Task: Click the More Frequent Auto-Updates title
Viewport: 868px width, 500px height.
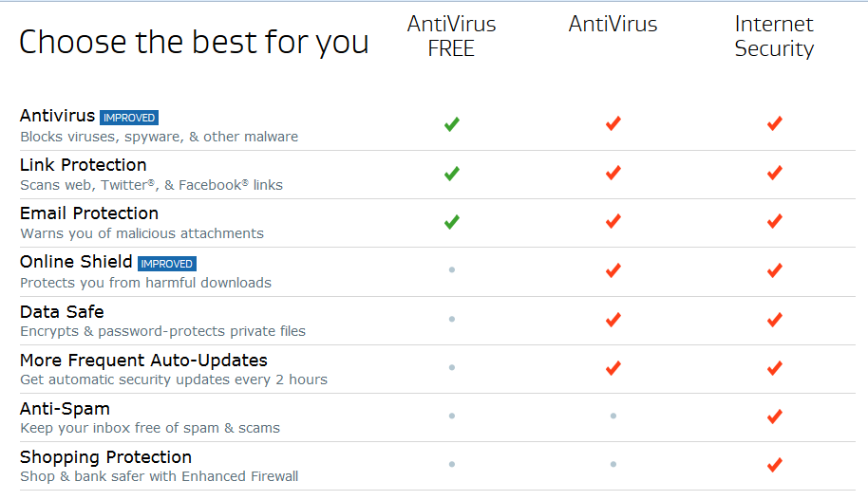Action: [x=143, y=361]
